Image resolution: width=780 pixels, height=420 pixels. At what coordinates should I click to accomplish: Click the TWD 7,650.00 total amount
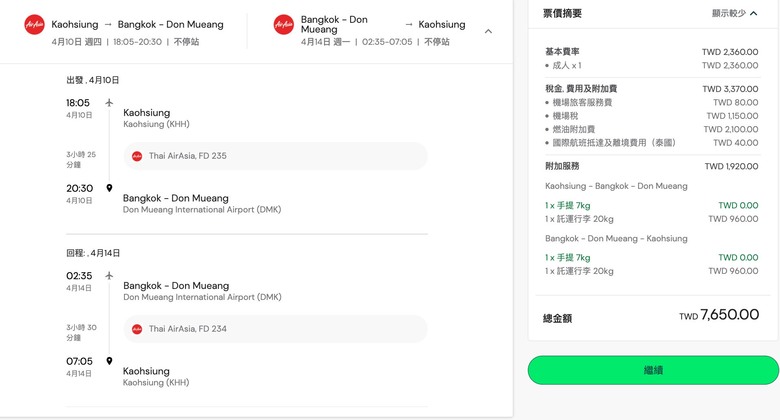pyautogui.click(x=719, y=315)
